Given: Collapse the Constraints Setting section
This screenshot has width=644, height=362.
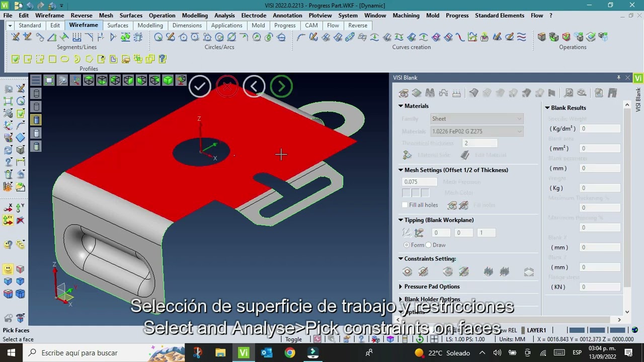Looking at the screenshot, I should [x=401, y=258].
